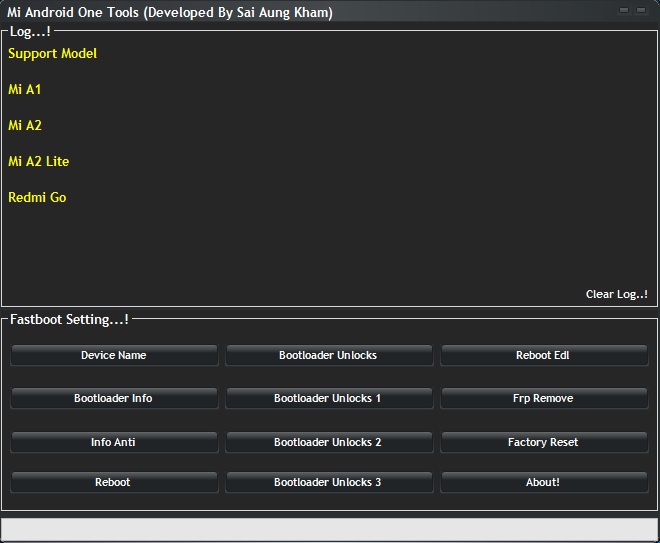Image resolution: width=660 pixels, height=543 pixels.
Task: Select the 'Redmi Go' log entry
Action: point(37,197)
